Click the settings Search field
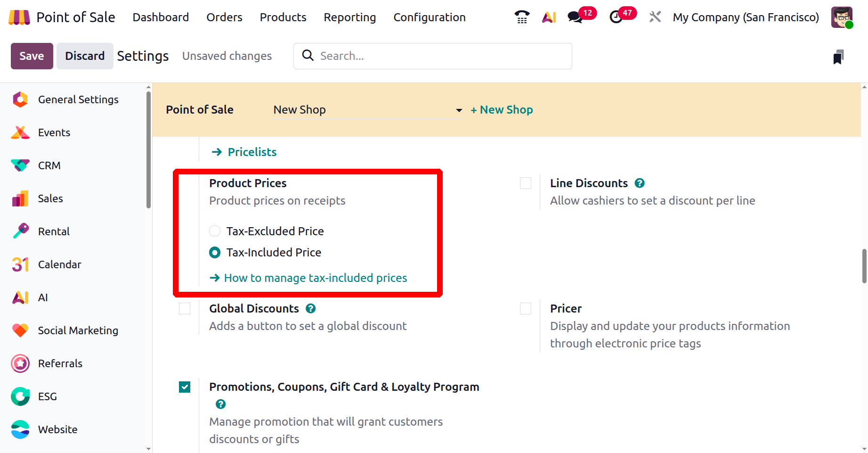Image resolution: width=868 pixels, height=453 pixels. [438, 56]
